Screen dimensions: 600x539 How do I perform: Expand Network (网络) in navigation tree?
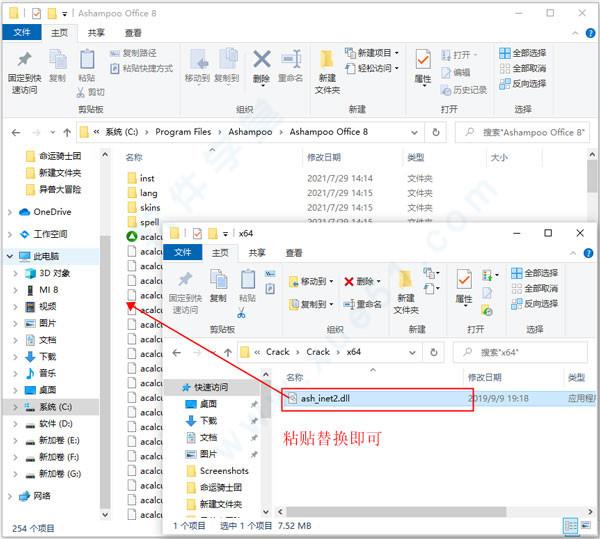pos(10,496)
